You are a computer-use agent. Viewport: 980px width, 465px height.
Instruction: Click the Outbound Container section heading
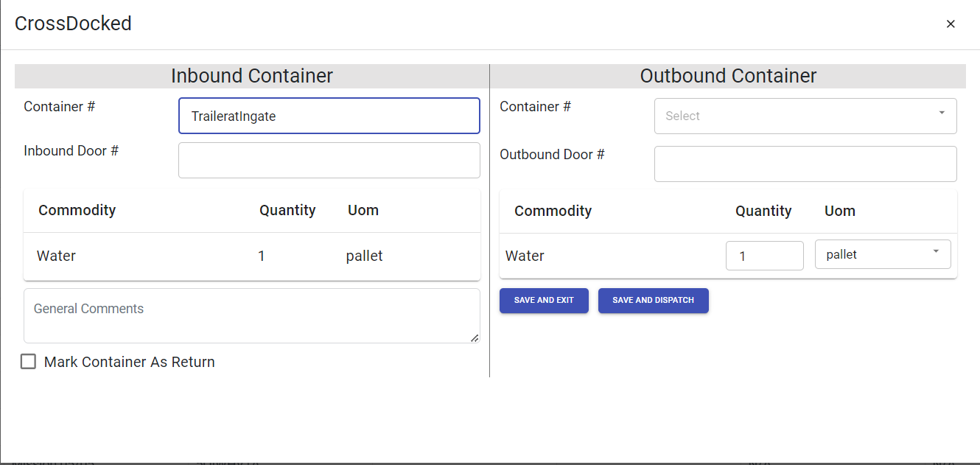(x=728, y=76)
